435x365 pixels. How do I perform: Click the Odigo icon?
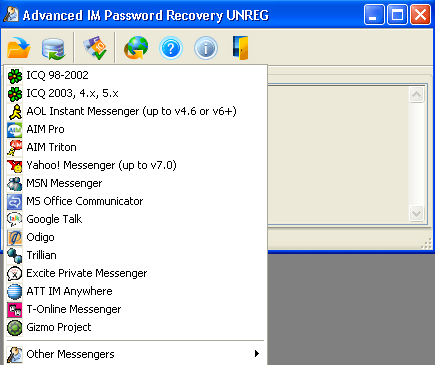click(15, 238)
